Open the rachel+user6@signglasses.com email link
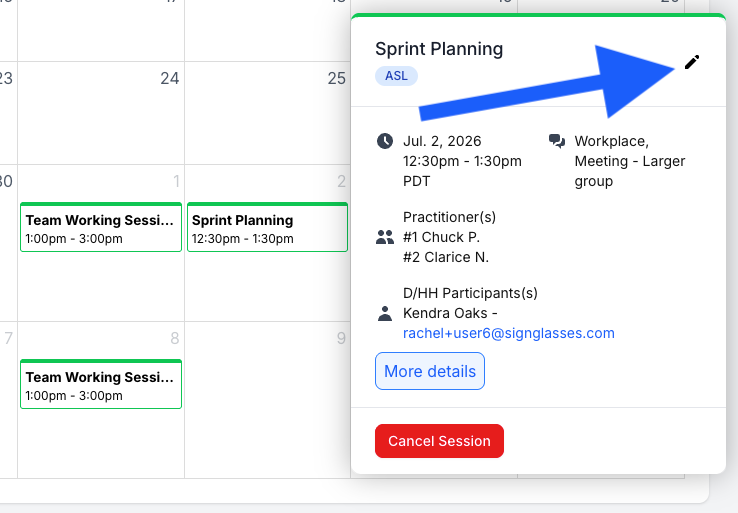This screenshot has width=738, height=513. (509, 333)
